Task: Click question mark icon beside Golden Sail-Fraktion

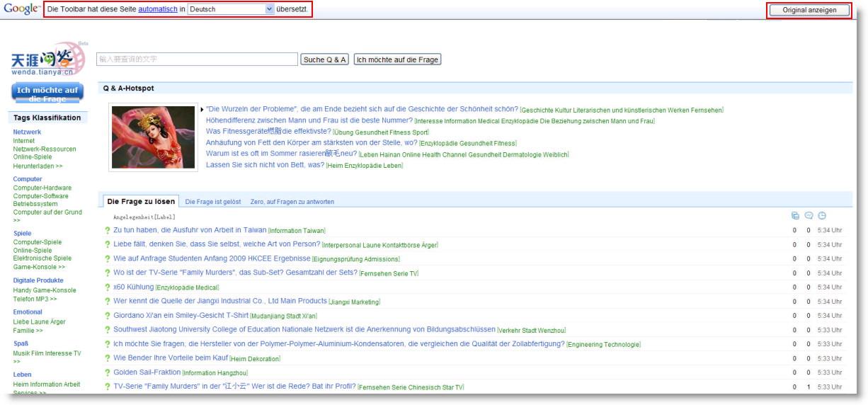Action: click(x=108, y=372)
